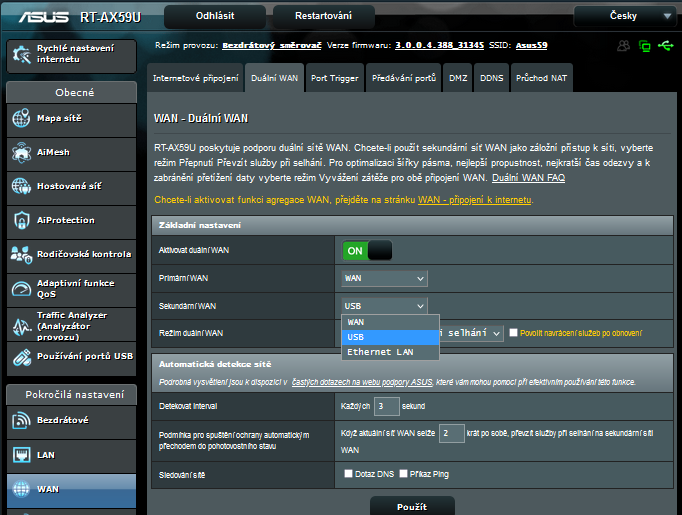Screen dimensions: 682x515
Task: Open the Duální WAN FAQ link
Action: pyautogui.click(x=528, y=177)
